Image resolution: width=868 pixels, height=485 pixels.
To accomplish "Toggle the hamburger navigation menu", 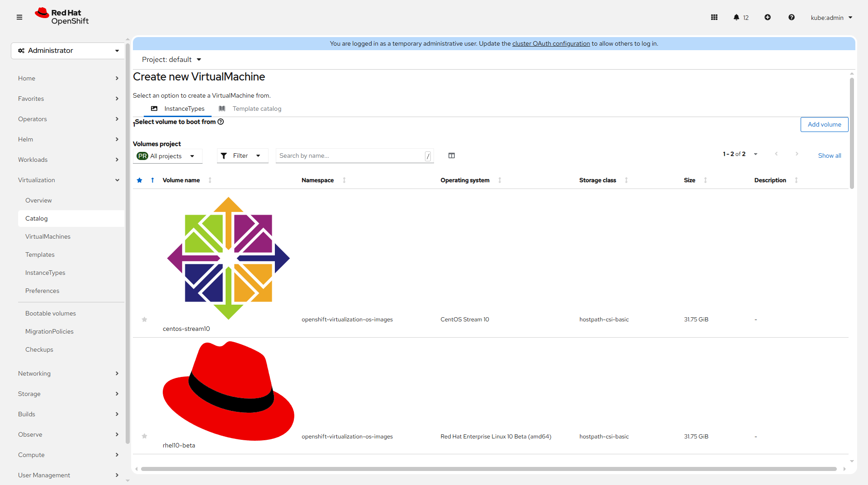I will pos(19,17).
